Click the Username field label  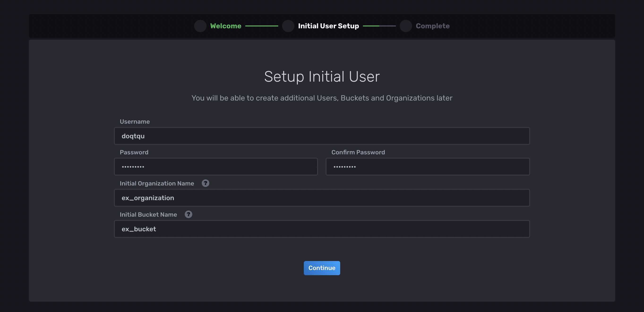coord(134,122)
